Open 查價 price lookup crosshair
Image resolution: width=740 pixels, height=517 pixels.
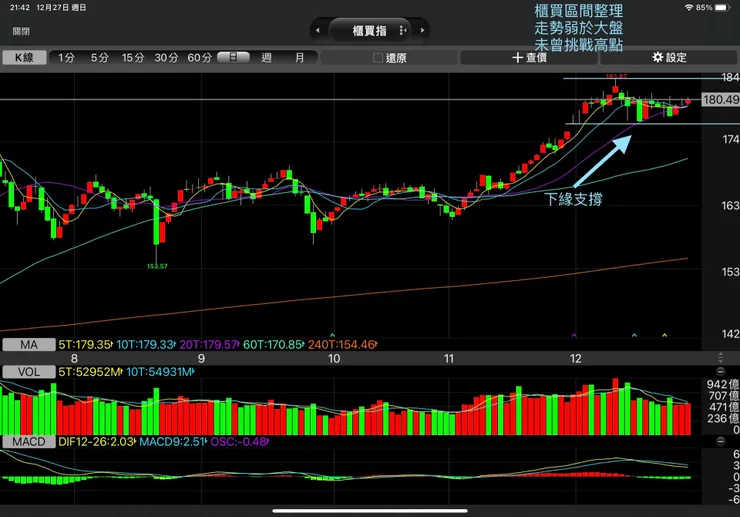529,58
